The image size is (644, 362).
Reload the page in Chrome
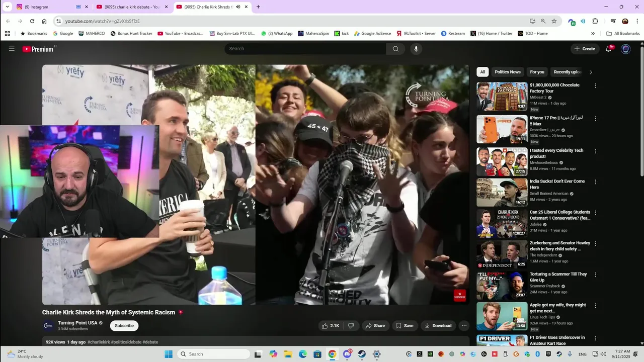32,21
